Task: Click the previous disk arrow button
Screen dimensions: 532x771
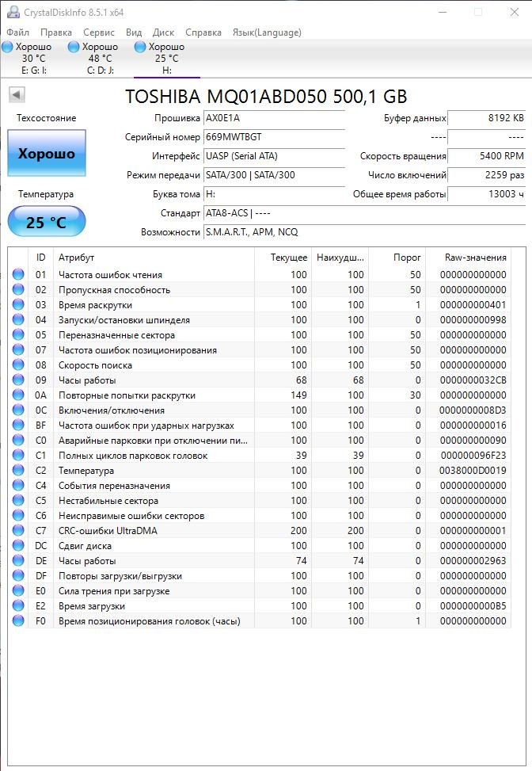Action: [16, 95]
